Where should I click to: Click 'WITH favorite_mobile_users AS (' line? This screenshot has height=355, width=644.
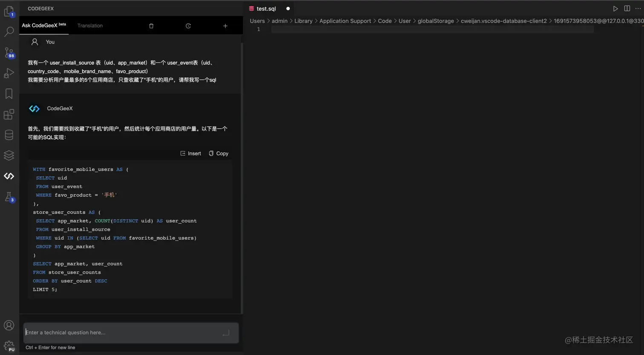80,169
